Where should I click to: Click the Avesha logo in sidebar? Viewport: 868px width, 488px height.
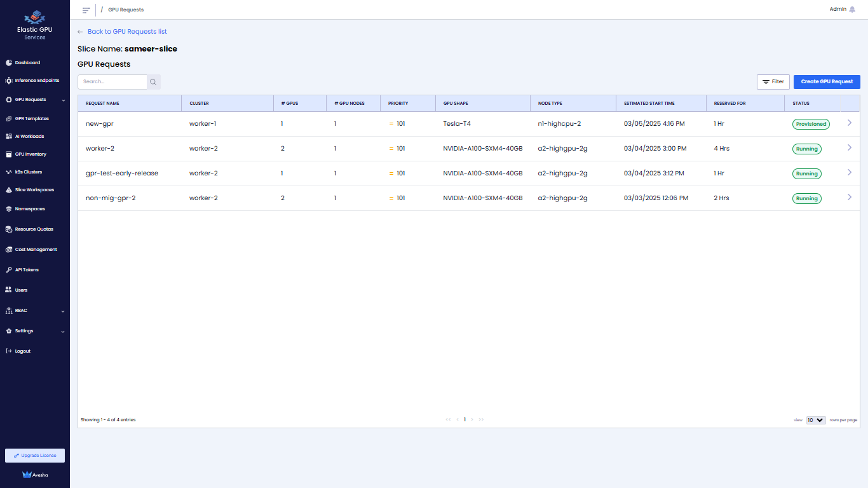(x=34, y=475)
